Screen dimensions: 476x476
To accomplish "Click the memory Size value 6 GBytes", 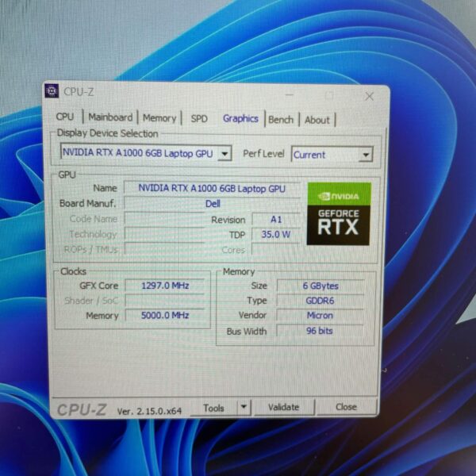I will click(x=321, y=286).
